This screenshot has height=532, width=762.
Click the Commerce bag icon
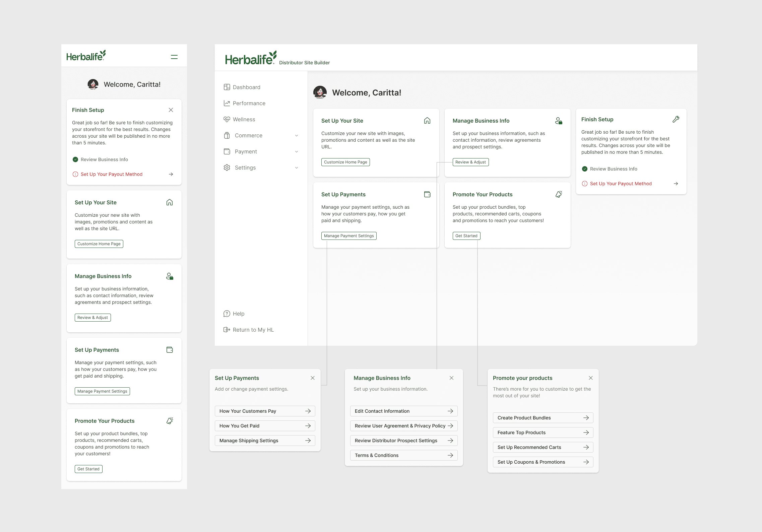pyautogui.click(x=227, y=135)
